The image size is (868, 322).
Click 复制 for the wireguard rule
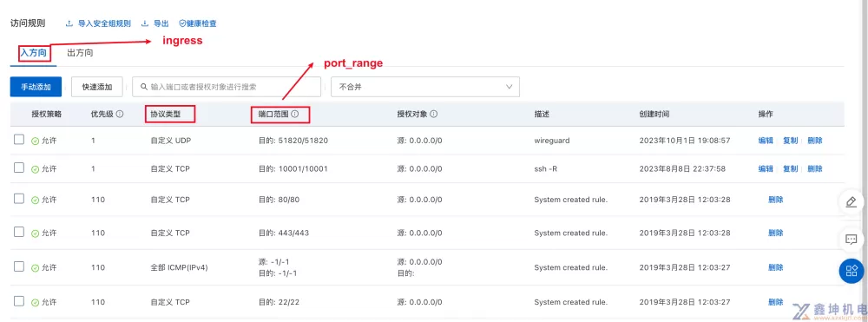791,141
